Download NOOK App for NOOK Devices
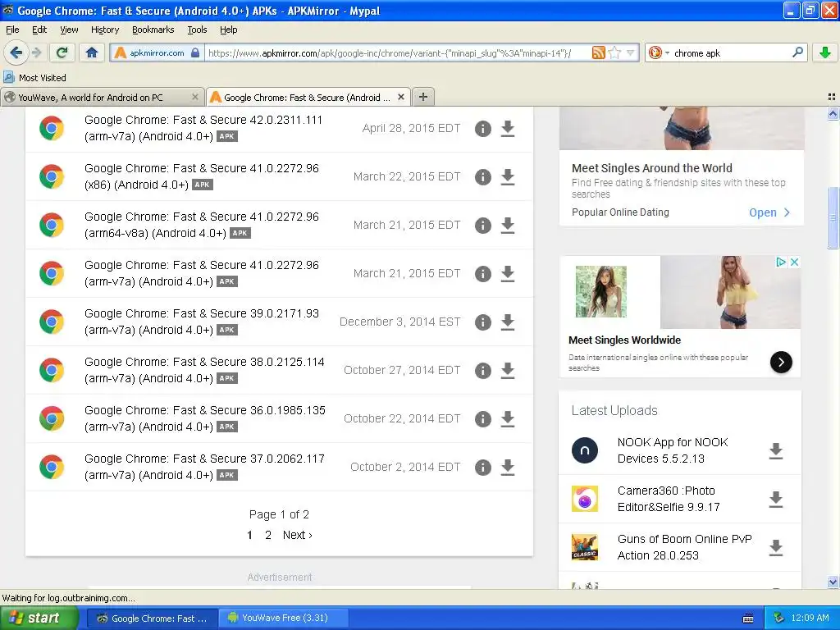840x630 pixels. click(x=776, y=450)
